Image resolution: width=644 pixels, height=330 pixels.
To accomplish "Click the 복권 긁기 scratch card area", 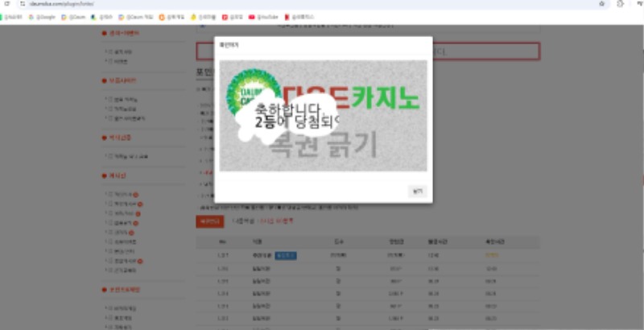I will [323, 116].
